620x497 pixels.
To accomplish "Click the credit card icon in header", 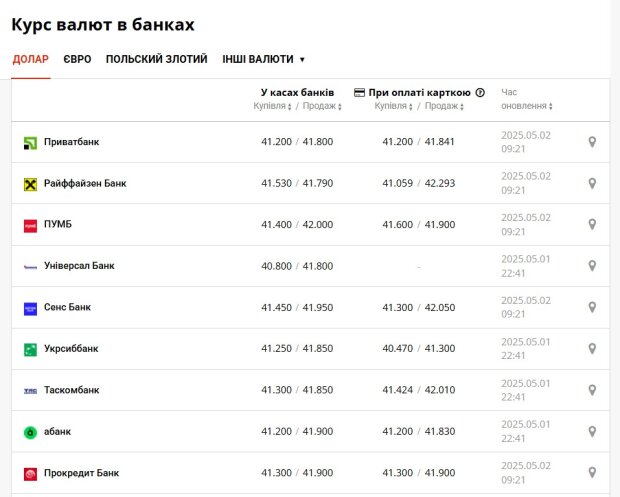I will tap(359, 93).
